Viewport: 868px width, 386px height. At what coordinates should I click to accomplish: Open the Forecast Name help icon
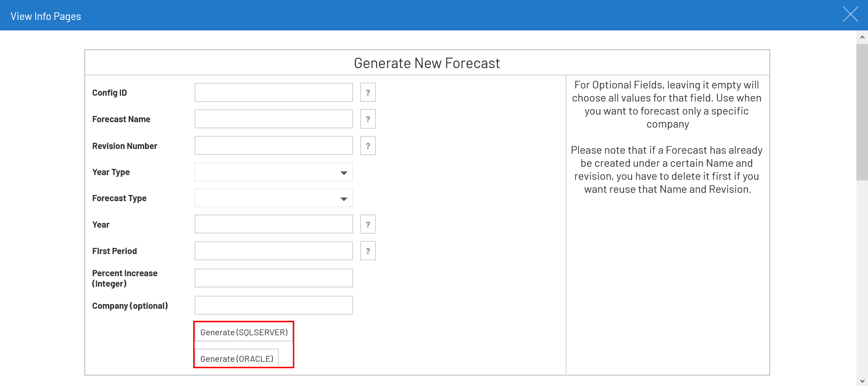point(367,119)
